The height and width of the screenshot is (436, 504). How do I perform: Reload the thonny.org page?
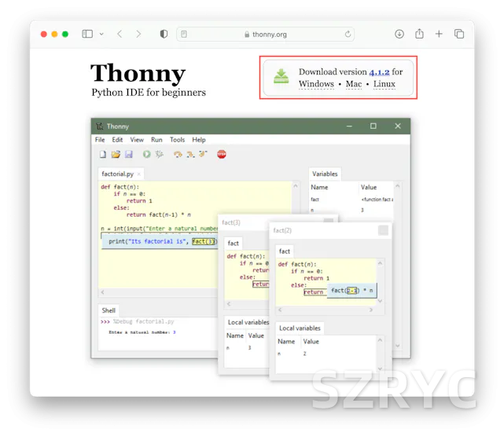pyautogui.click(x=348, y=35)
